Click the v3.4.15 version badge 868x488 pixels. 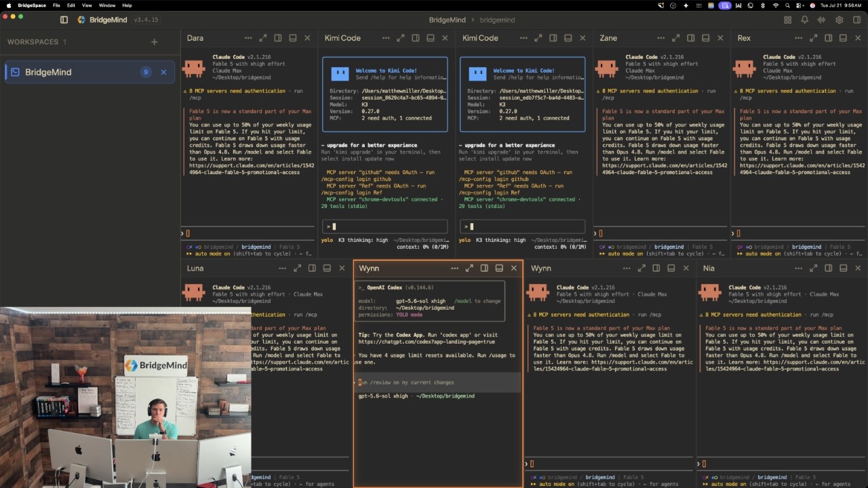tap(146, 20)
